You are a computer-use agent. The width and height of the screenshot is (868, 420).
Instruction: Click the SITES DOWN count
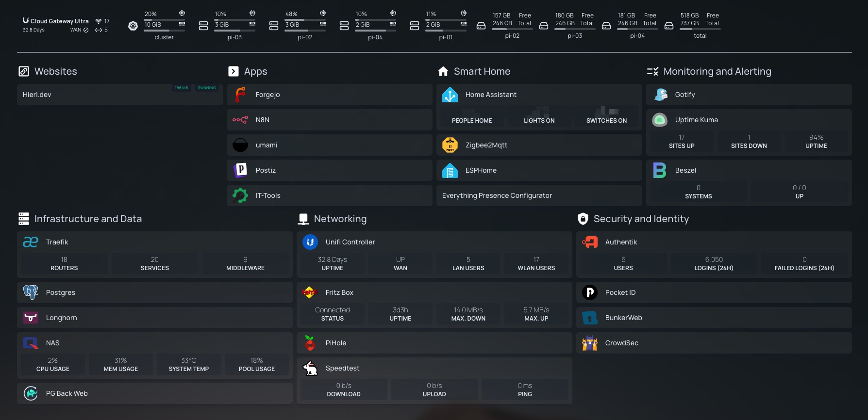point(749,142)
